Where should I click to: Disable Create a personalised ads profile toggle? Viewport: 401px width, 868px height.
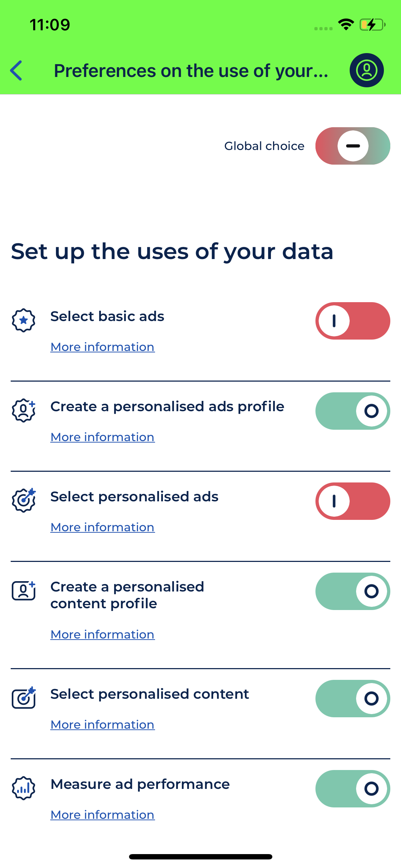tap(353, 411)
